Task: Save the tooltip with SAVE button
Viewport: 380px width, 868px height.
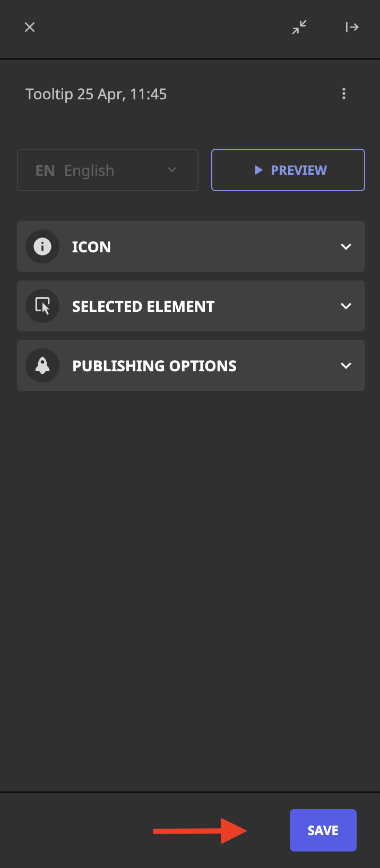Action: pos(323,830)
